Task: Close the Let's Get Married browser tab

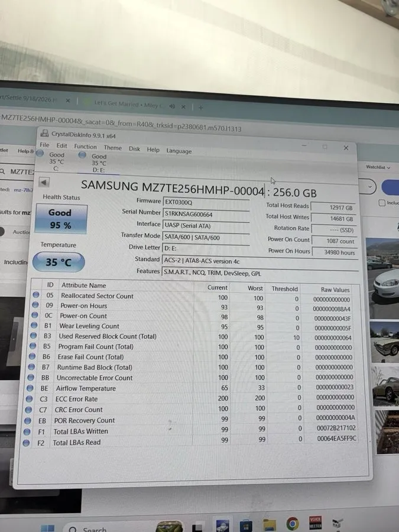Action: point(183,107)
